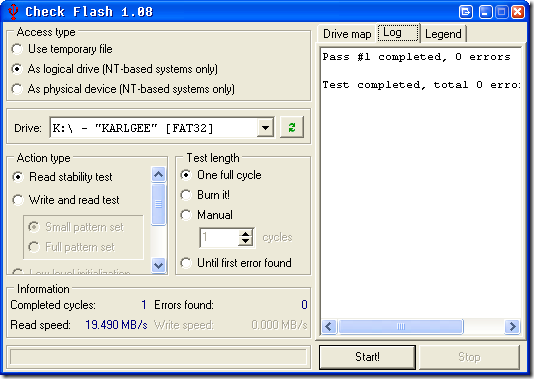
Task: Click the Completed cycles value 1
Action: (144, 305)
